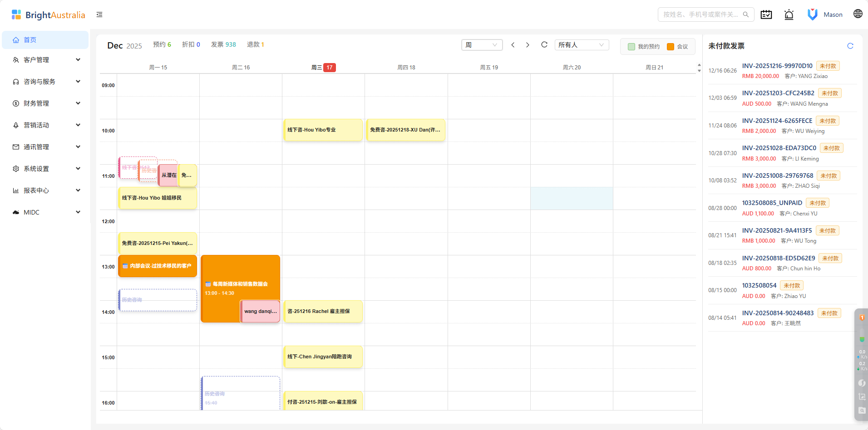Expand the 财务管理 sidebar section
The height and width of the screenshot is (430, 868).
click(x=45, y=103)
